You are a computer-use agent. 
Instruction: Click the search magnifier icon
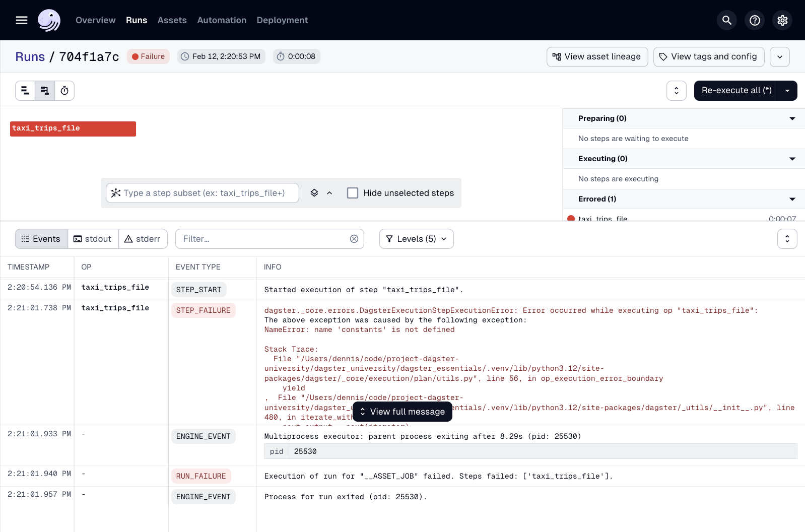coord(726,20)
